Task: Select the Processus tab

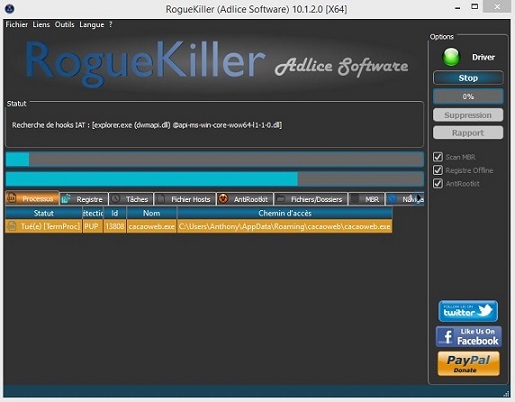Action: pos(32,199)
